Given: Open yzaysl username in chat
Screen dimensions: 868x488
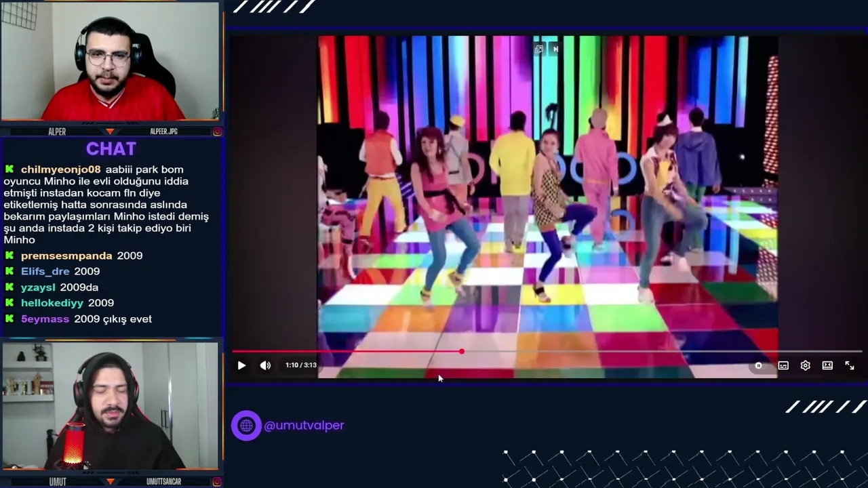Looking at the screenshot, I should [38, 287].
